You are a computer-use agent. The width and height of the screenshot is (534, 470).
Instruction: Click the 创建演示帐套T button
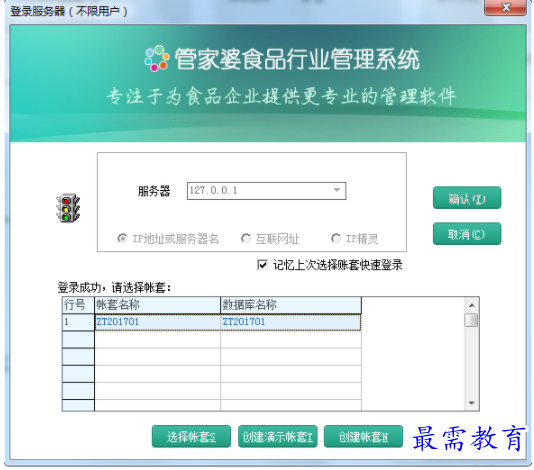(278, 436)
